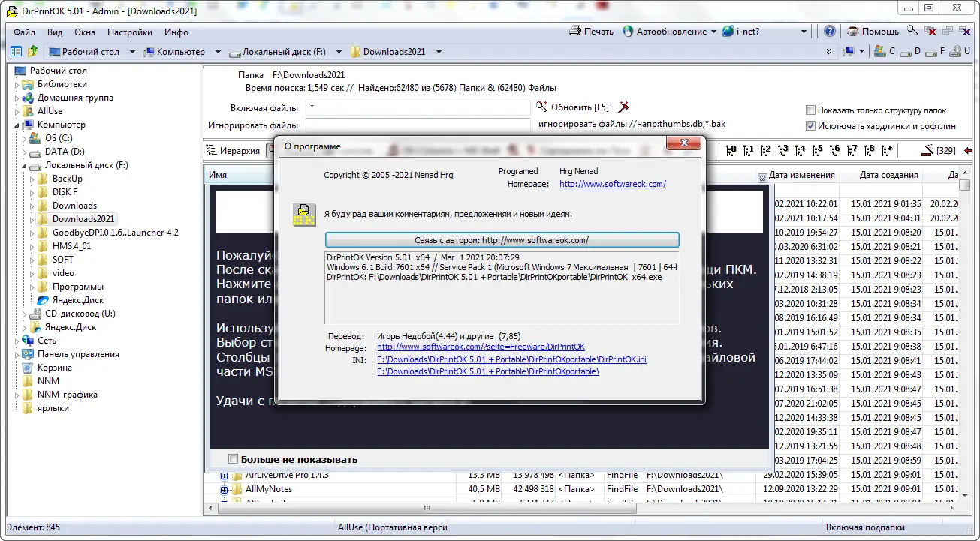Click the 'Включая файлы' input field
This screenshot has width=980, height=541.
click(418, 108)
